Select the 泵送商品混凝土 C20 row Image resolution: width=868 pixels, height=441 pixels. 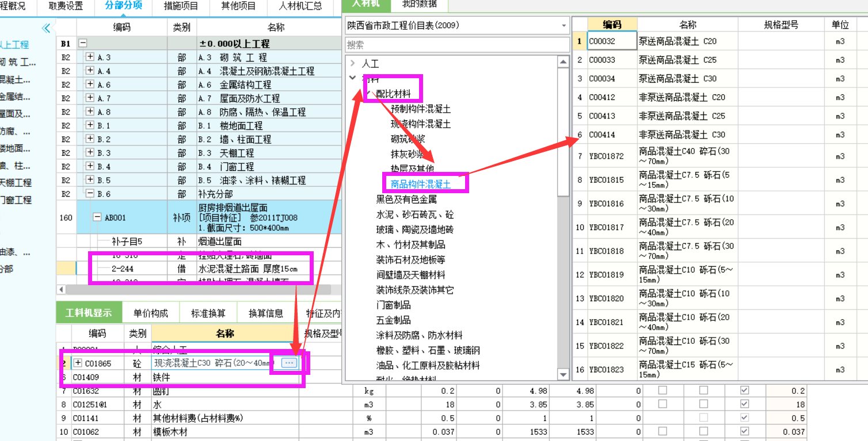pyautogui.click(x=720, y=41)
